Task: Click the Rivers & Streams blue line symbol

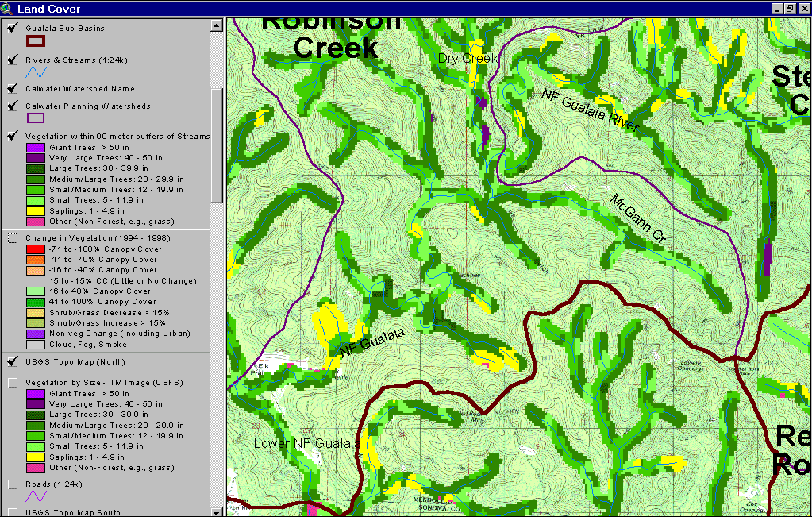Action: 36,72
